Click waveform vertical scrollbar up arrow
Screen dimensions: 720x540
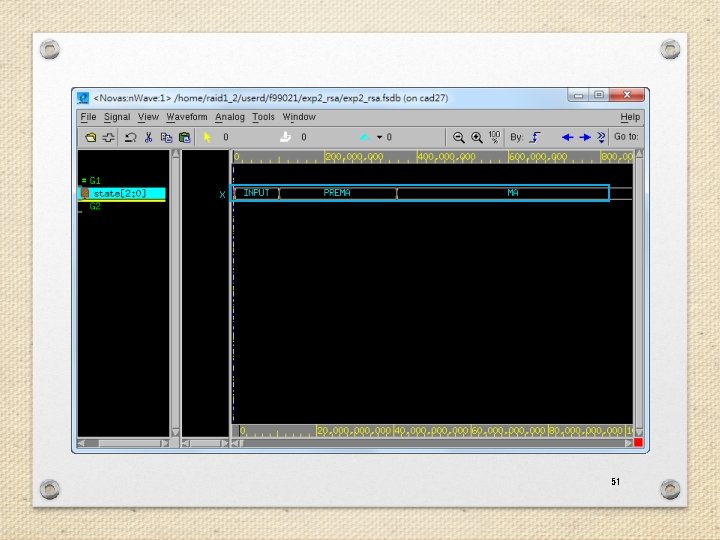click(639, 154)
